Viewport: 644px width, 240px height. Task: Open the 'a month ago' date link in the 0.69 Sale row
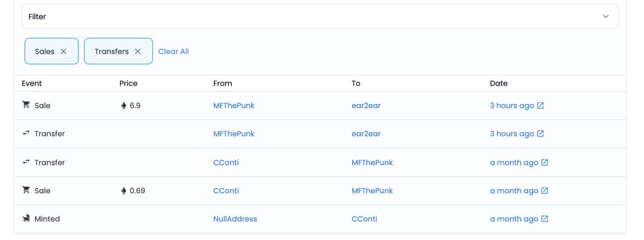[514, 191]
